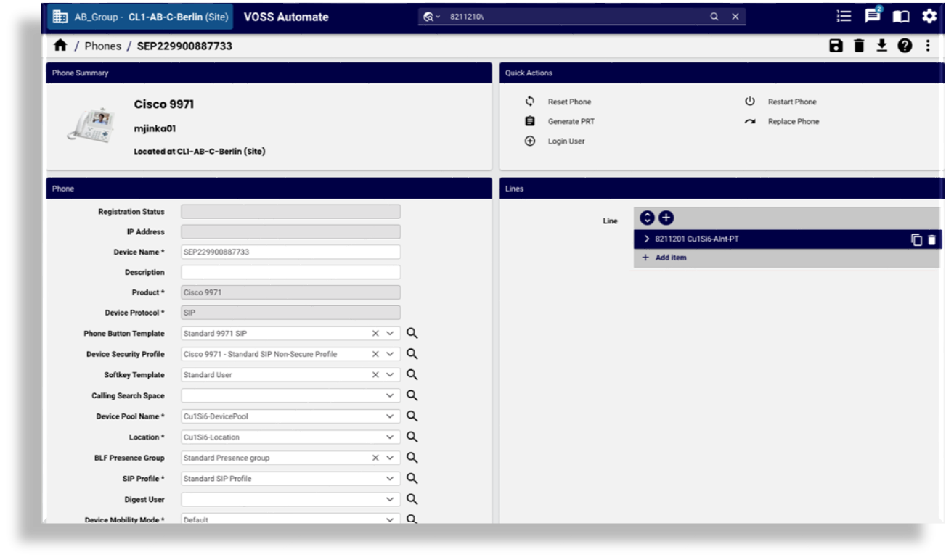Copy the 8211201 line entry
The image size is (946, 560).
coord(917,239)
